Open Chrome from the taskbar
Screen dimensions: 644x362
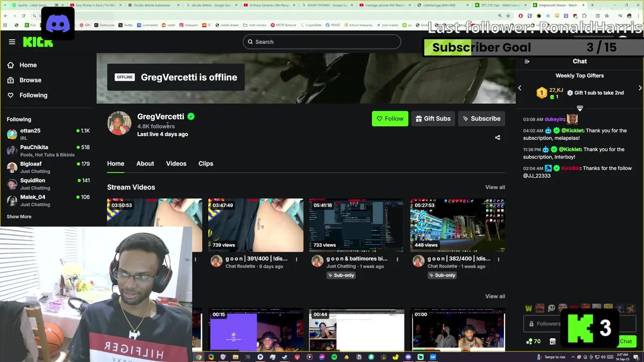[199, 357]
